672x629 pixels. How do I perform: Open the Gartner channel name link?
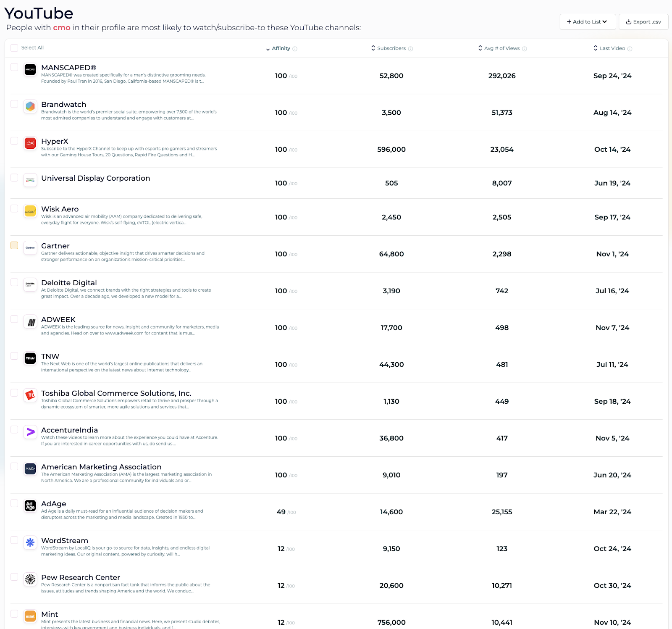[55, 246]
